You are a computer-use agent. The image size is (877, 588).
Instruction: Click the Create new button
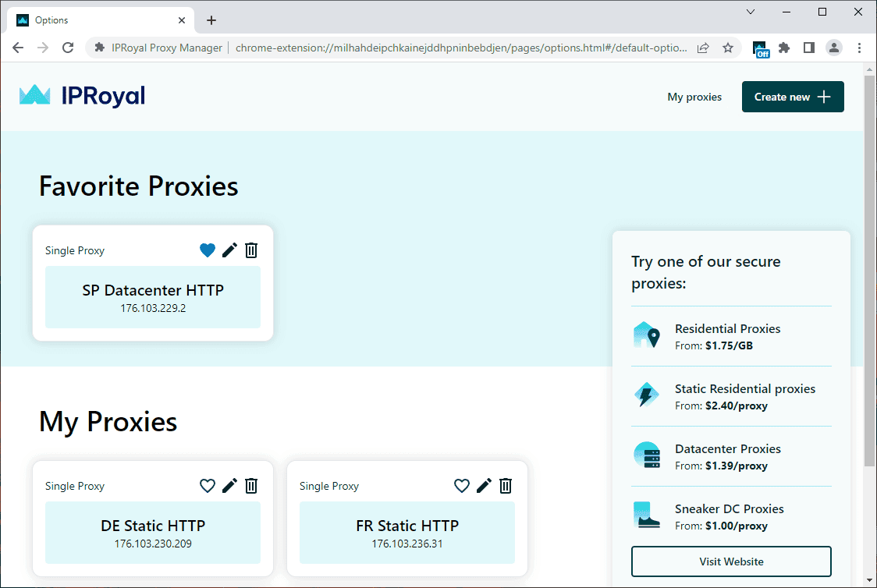coord(793,97)
